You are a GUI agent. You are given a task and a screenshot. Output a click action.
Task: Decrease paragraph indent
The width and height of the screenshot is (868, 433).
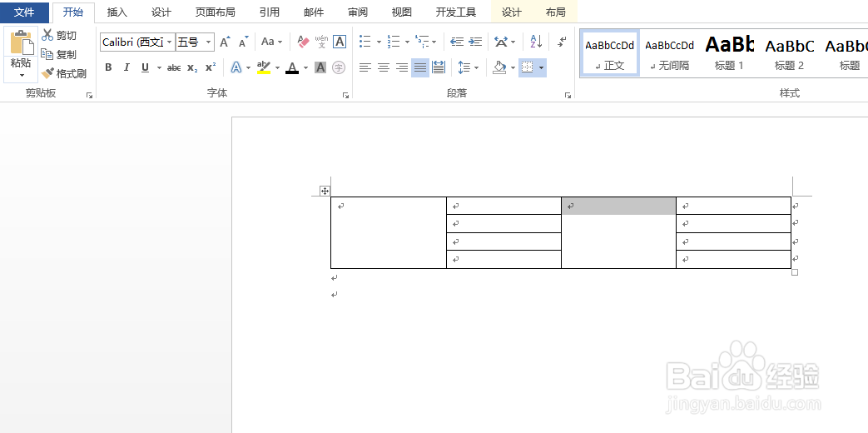click(x=457, y=42)
